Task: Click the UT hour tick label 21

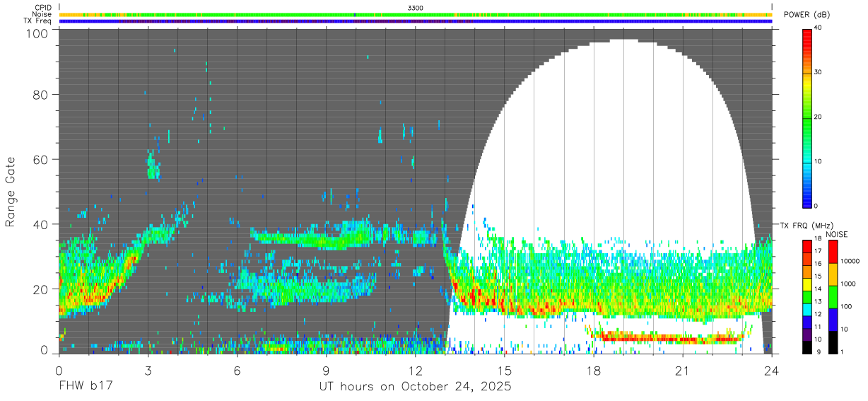Action: (x=683, y=371)
